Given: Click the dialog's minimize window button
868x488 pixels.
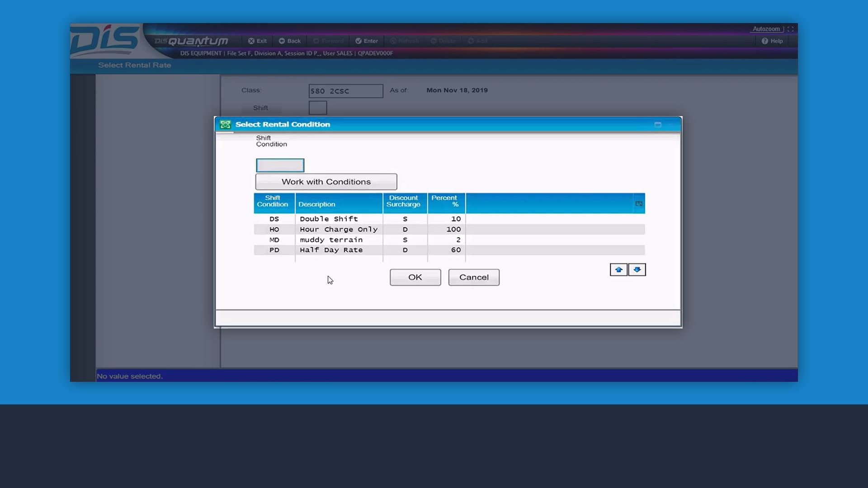Looking at the screenshot, I should click(x=658, y=125).
